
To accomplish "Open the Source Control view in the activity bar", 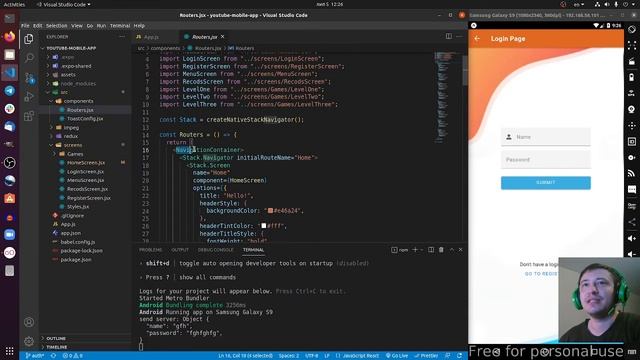I will (x=29, y=77).
